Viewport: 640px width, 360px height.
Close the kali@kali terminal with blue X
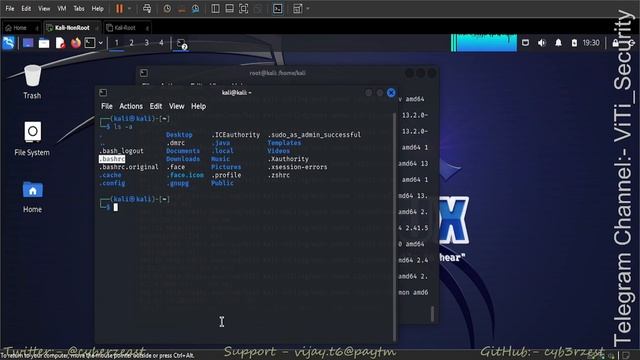[391, 93]
